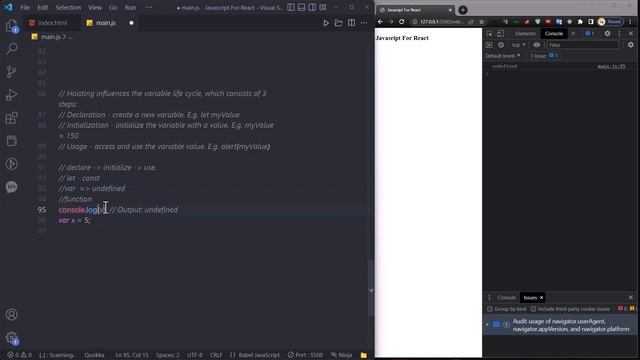Close the Issues drawer tab

(x=542, y=298)
